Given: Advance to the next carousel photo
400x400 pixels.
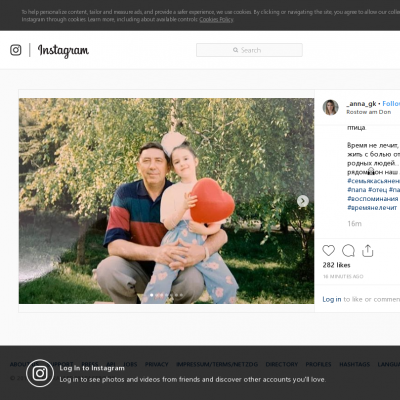Looking at the screenshot, I should pos(303,201).
